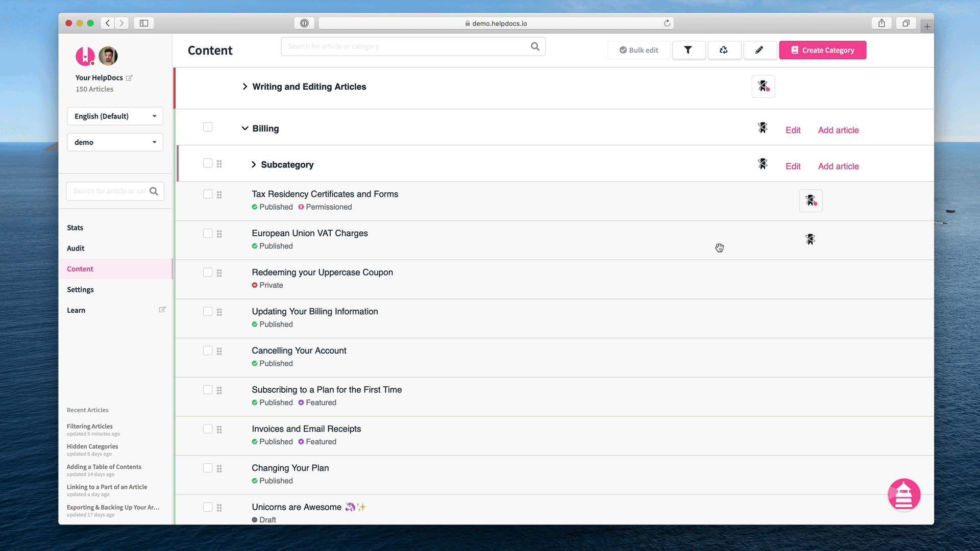Click drag handle for Redeeming your Uppercase Coupon
Viewport: 980px width, 551px height.
tap(219, 273)
